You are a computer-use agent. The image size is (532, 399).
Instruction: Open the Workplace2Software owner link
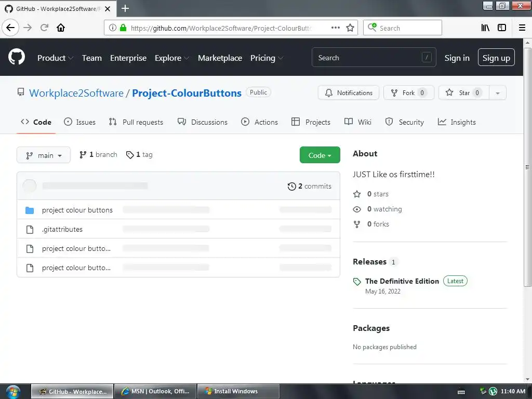tap(76, 94)
